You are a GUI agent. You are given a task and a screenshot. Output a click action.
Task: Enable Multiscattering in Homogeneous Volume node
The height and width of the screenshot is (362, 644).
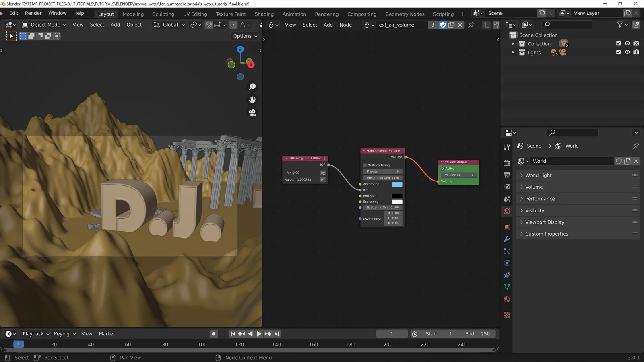[x=365, y=165]
